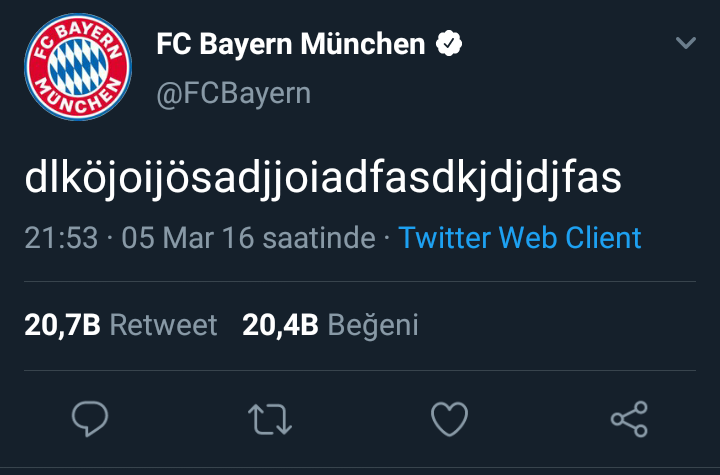The width and height of the screenshot is (720, 475).
Task: Click the verified checkmark badge
Action: (x=447, y=44)
